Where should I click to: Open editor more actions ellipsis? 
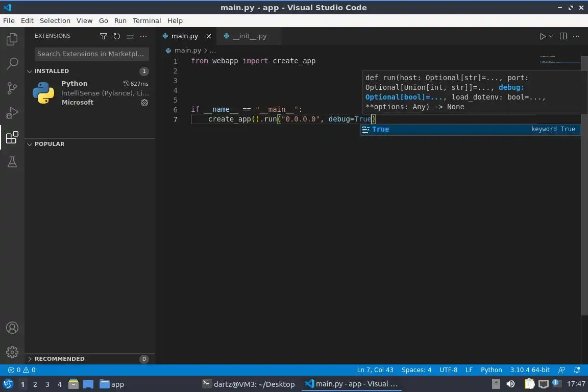(x=576, y=36)
